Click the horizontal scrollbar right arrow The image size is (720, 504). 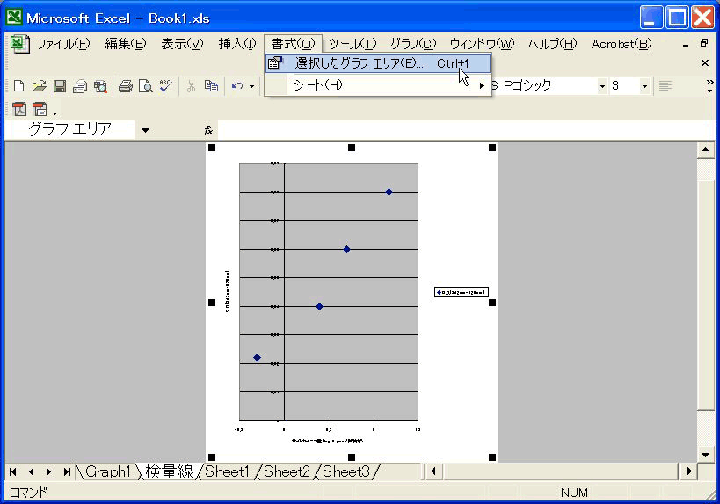[x=687, y=471]
